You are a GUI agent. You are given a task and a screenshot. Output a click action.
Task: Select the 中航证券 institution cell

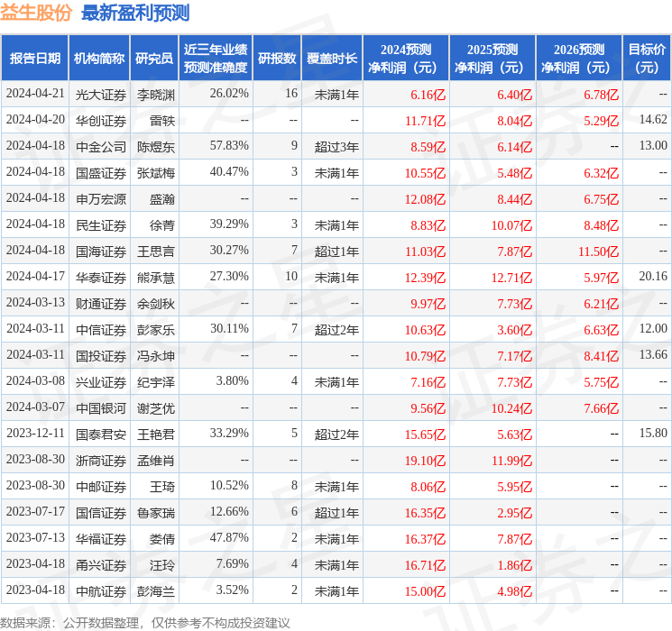(x=101, y=591)
